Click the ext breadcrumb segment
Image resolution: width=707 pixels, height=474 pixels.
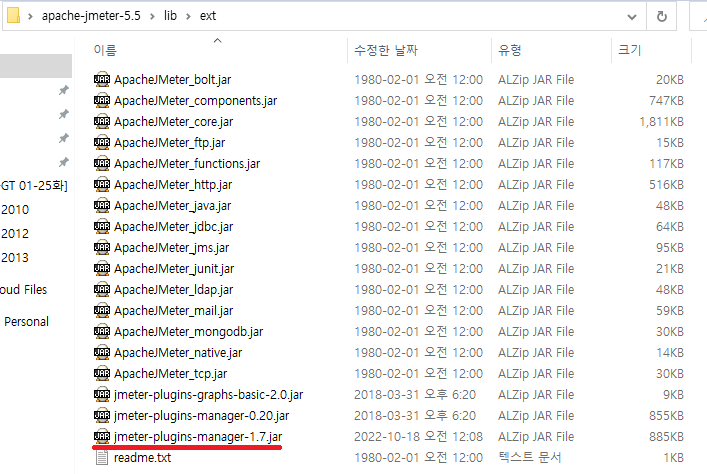207,16
